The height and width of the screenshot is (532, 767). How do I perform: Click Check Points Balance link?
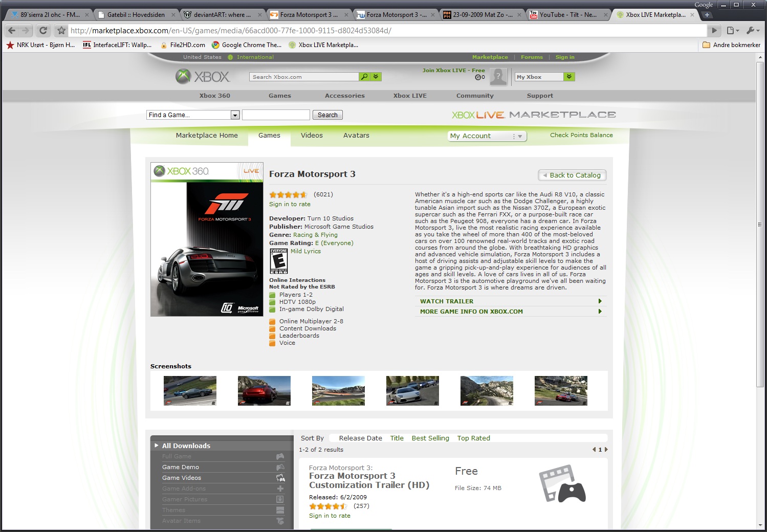click(581, 135)
